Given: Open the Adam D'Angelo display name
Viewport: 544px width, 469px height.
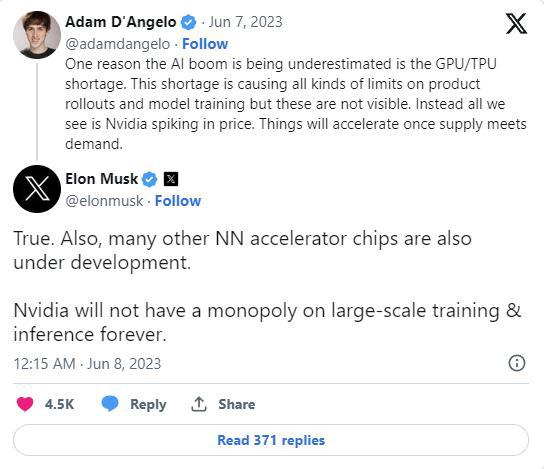Looking at the screenshot, I should [x=121, y=22].
